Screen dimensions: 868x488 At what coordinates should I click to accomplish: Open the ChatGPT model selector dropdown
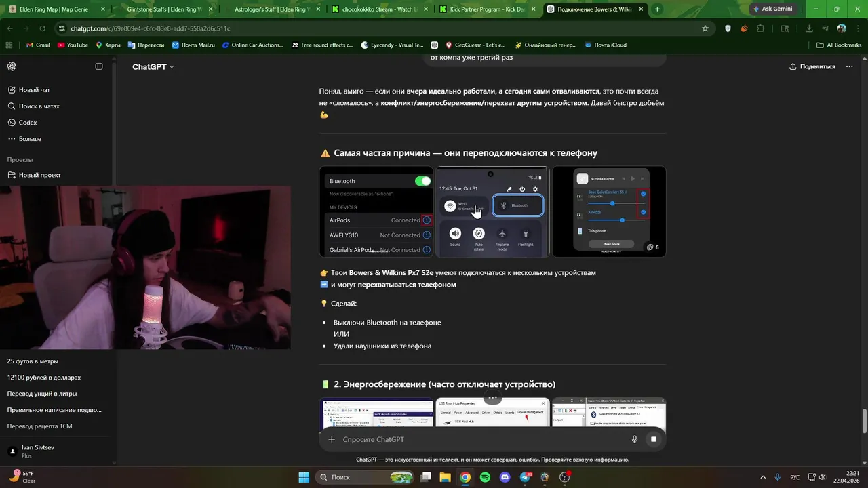coord(153,67)
